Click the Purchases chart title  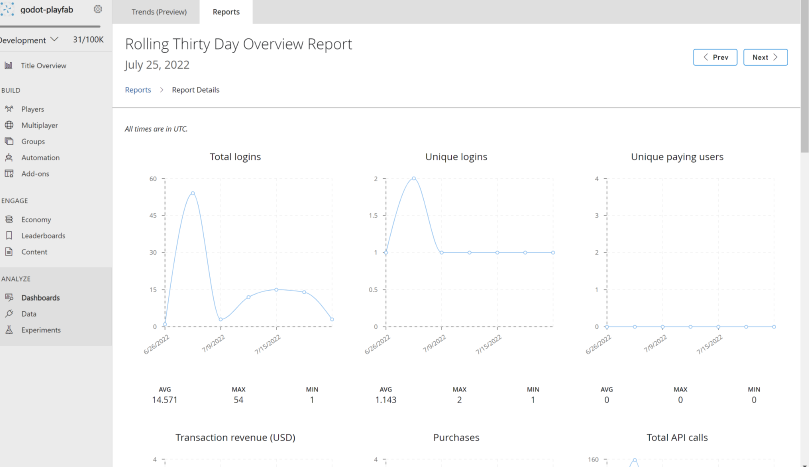tap(456, 438)
